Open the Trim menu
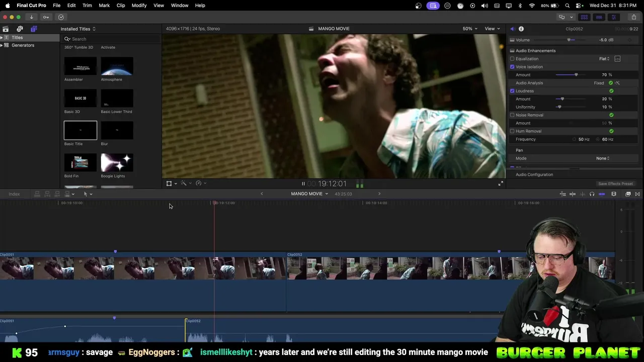This screenshot has width=644, height=362. coord(87,6)
